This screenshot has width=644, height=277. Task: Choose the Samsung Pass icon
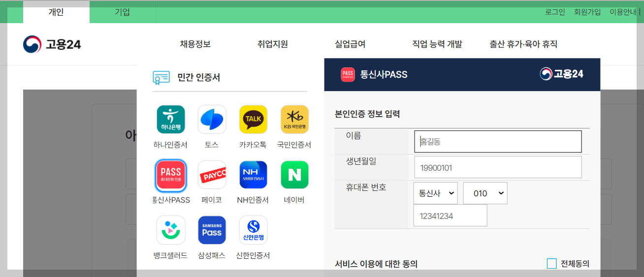tap(212, 230)
